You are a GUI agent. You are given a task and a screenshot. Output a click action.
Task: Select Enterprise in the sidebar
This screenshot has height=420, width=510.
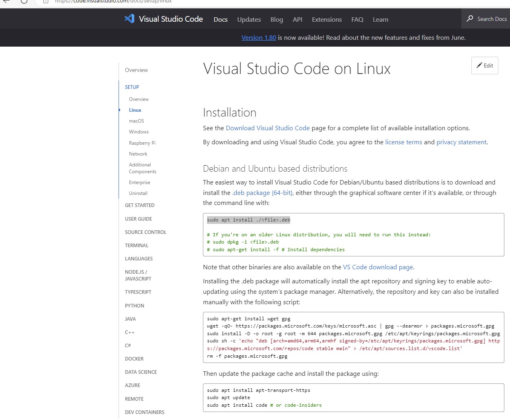coord(139,182)
